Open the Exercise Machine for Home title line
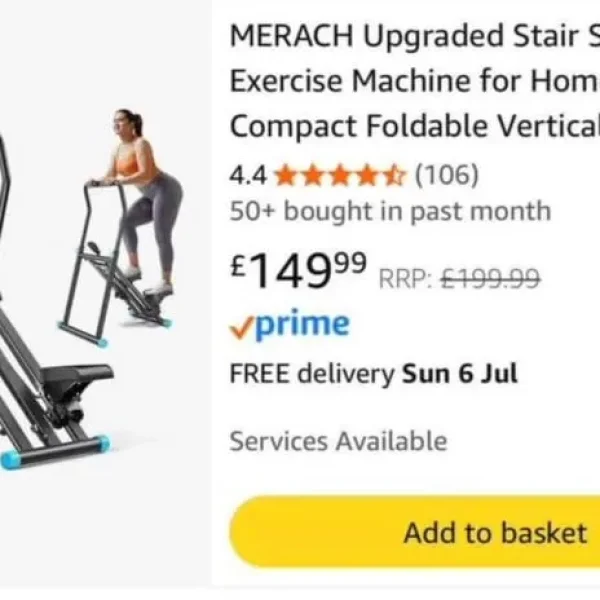600x600 pixels. pyautogui.click(x=415, y=81)
